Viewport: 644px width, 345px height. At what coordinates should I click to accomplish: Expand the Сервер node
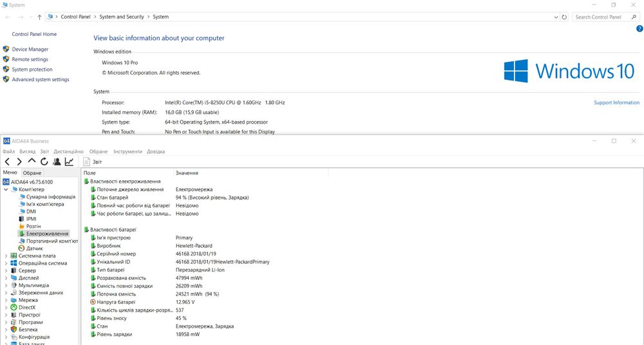coord(6,271)
